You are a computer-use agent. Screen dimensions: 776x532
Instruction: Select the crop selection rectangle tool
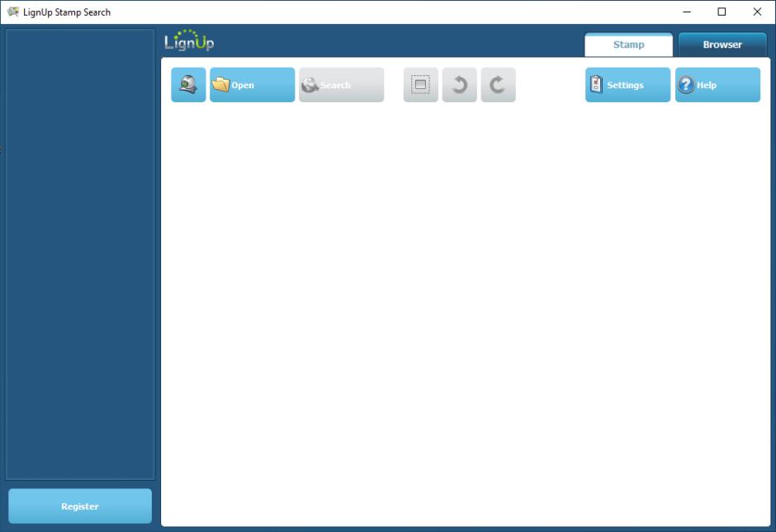tap(421, 85)
